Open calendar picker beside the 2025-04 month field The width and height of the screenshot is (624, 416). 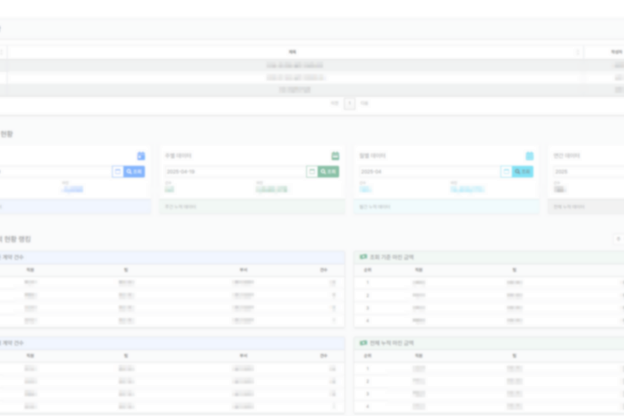(x=506, y=172)
